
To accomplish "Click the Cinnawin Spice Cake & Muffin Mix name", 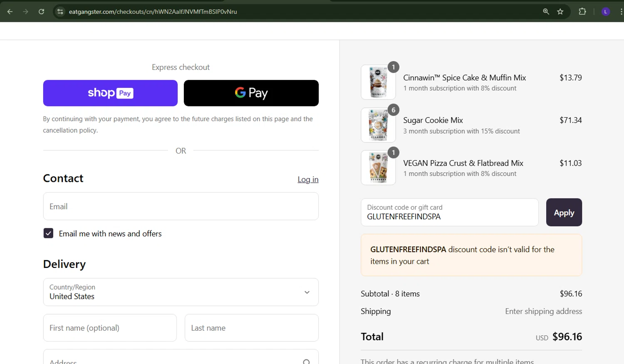I will tap(465, 78).
